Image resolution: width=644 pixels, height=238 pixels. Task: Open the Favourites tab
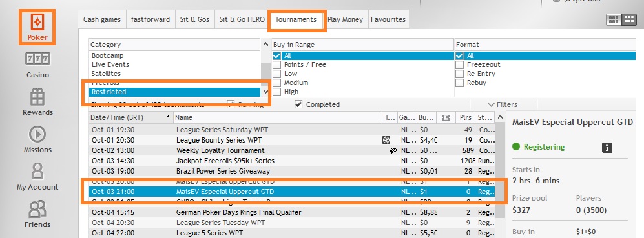pyautogui.click(x=388, y=19)
